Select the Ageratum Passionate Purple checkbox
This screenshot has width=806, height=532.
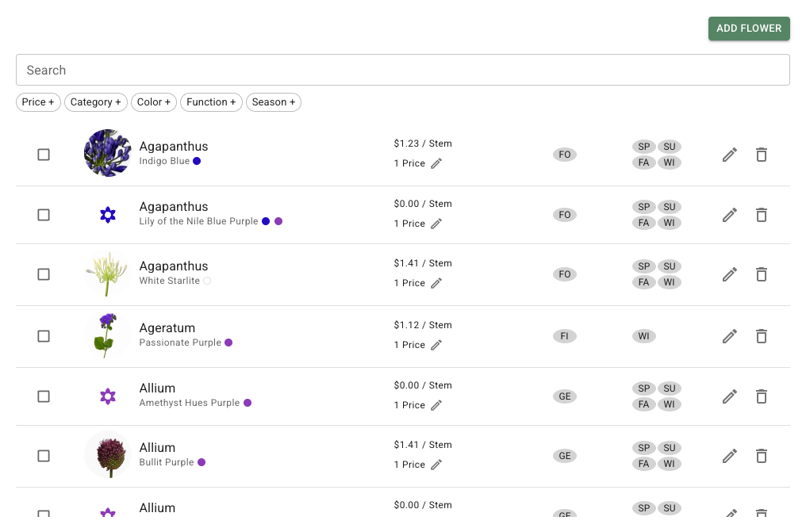[44, 336]
